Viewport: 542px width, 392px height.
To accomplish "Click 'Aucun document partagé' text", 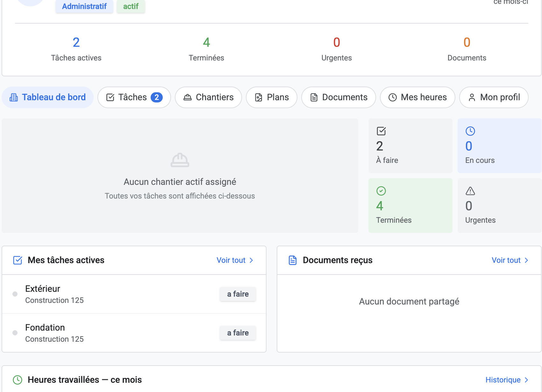I will [409, 301].
